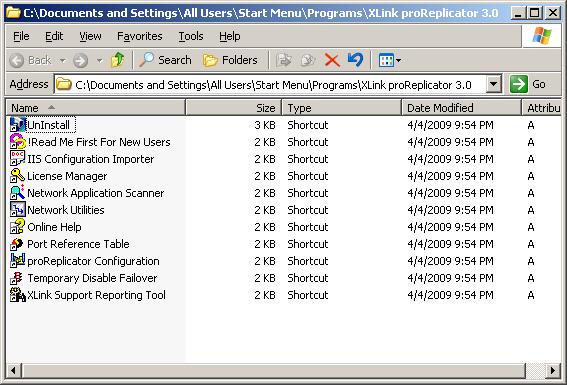Expand the Back history dropdown arrow
This screenshot has height=385, width=567.
(63, 60)
